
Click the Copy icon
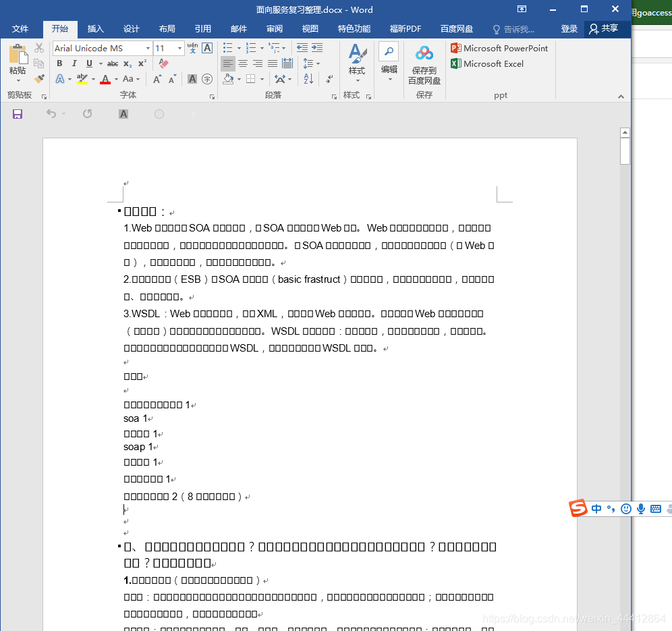coord(39,63)
